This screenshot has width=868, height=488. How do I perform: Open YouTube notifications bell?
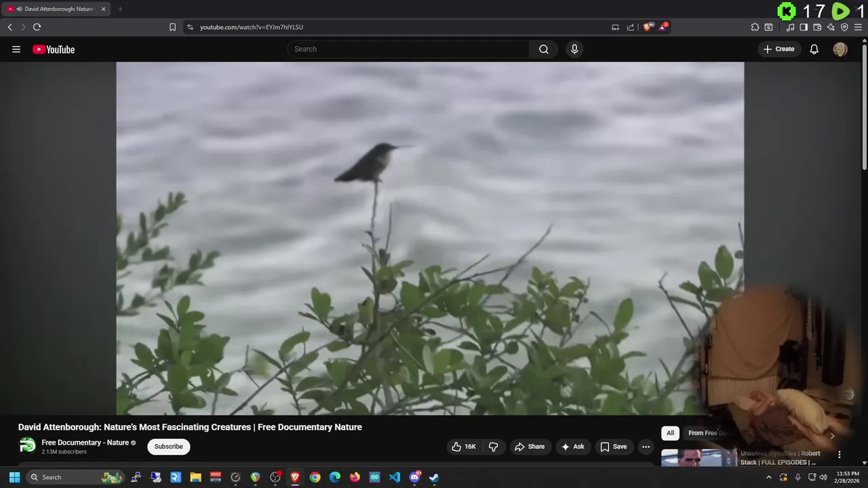point(814,49)
